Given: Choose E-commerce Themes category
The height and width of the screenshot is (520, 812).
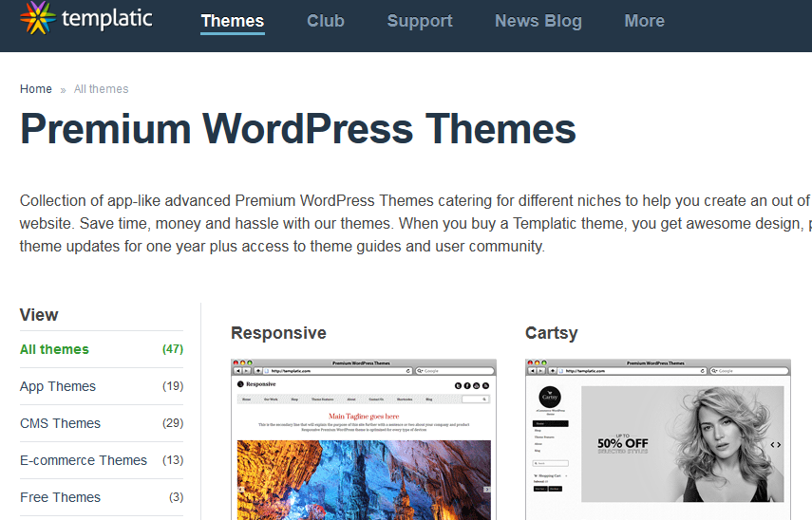Looking at the screenshot, I should (x=84, y=460).
